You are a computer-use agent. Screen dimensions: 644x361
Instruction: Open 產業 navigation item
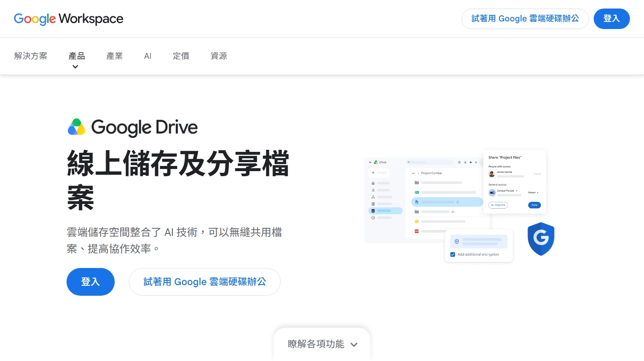[114, 56]
